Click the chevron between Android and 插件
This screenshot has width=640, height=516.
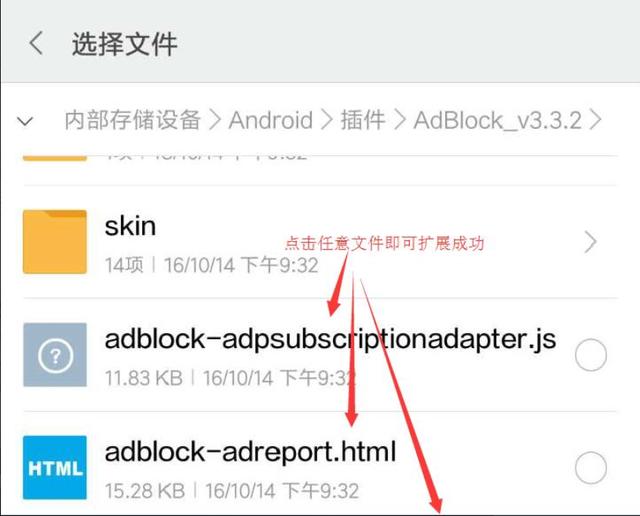tap(327, 120)
